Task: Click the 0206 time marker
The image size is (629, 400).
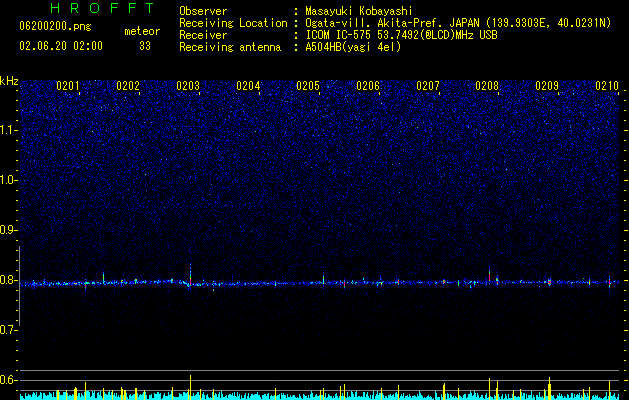Action: (368, 86)
